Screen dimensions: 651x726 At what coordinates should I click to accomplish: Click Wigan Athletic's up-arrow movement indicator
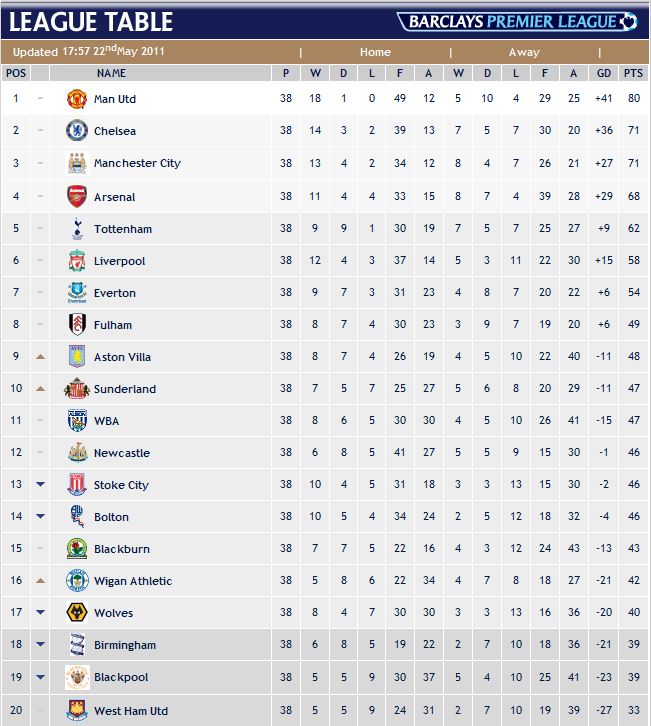(41, 581)
